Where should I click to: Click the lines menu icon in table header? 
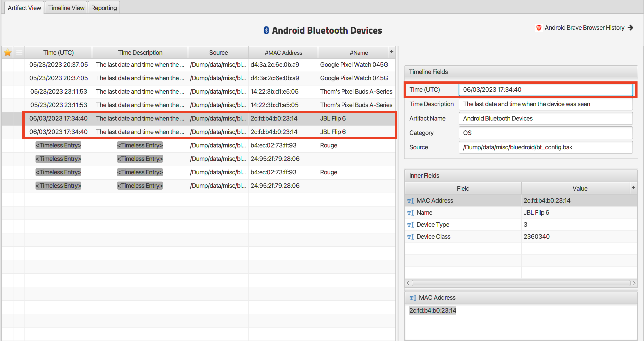(19, 53)
